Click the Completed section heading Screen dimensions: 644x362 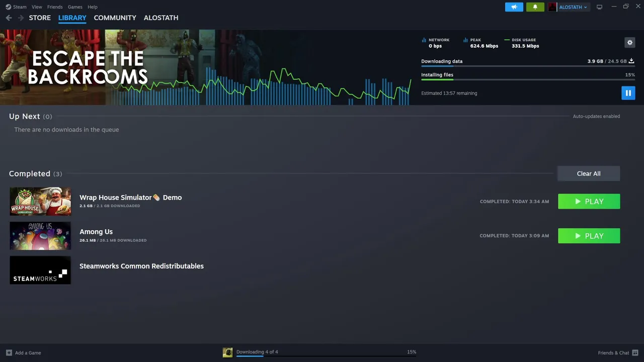click(x=35, y=173)
